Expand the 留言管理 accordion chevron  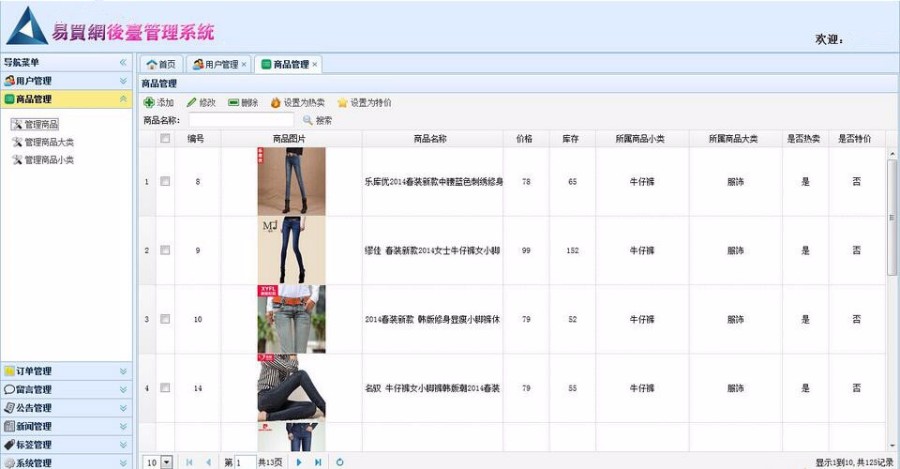click(123, 390)
